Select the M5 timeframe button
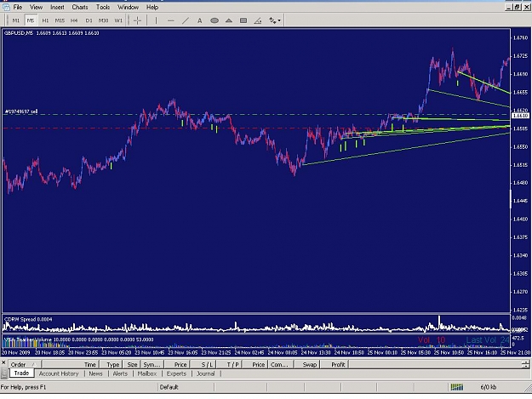The height and width of the screenshot is (399, 532). (x=31, y=20)
